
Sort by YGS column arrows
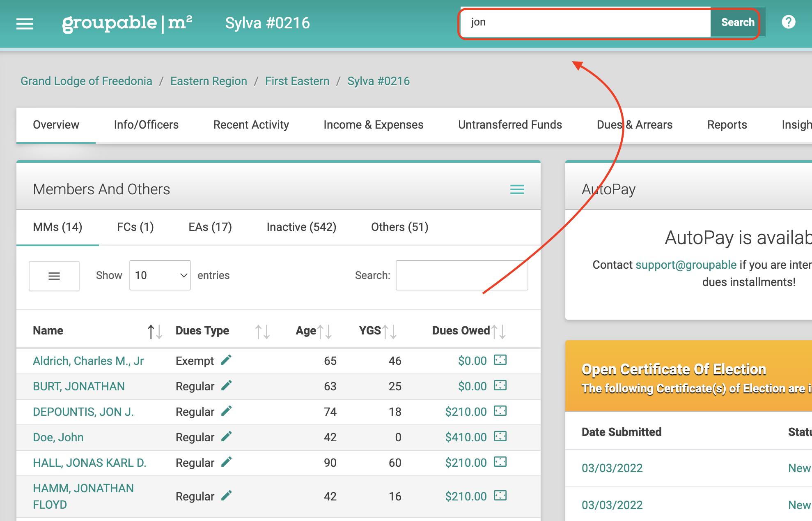[x=389, y=331]
